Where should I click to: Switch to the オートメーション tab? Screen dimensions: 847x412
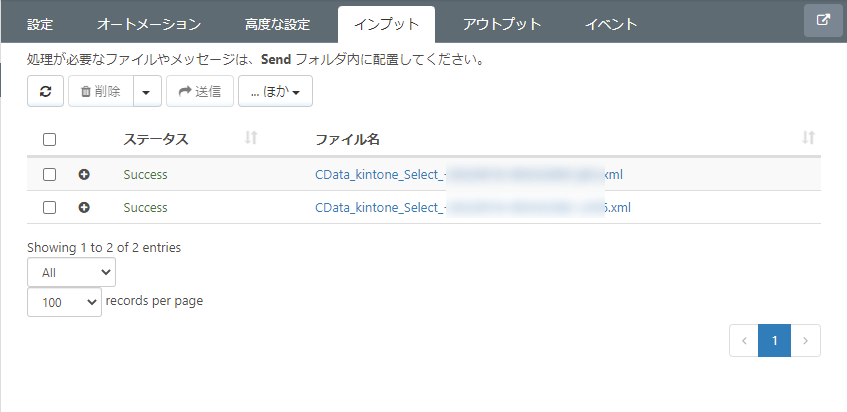click(149, 24)
